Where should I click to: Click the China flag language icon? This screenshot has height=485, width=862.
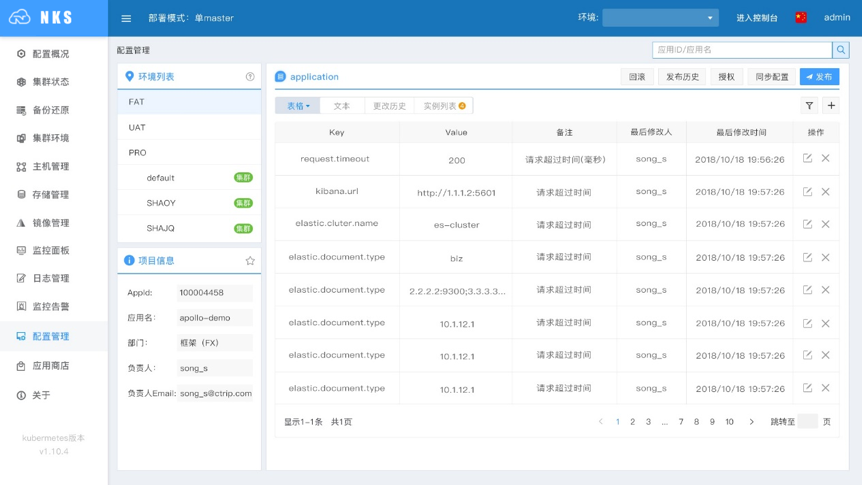point(801,18)
